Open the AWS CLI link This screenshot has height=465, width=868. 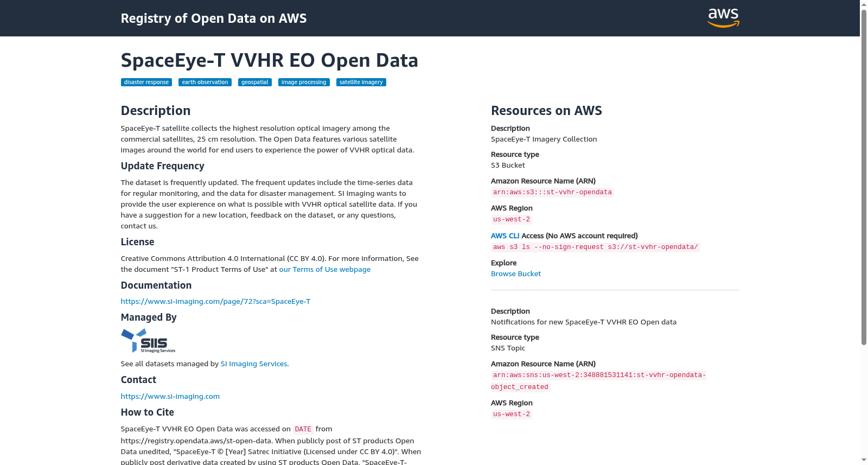coord(505,236)
